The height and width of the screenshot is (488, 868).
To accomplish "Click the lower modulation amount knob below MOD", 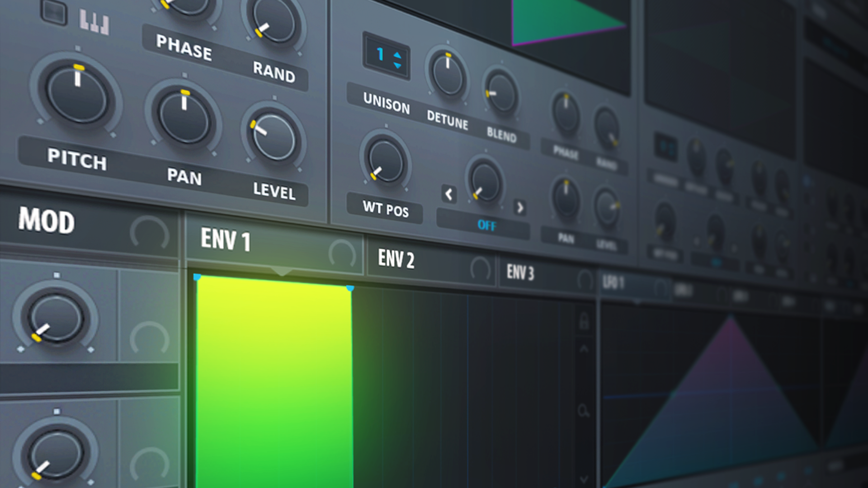I will (55, 454).
